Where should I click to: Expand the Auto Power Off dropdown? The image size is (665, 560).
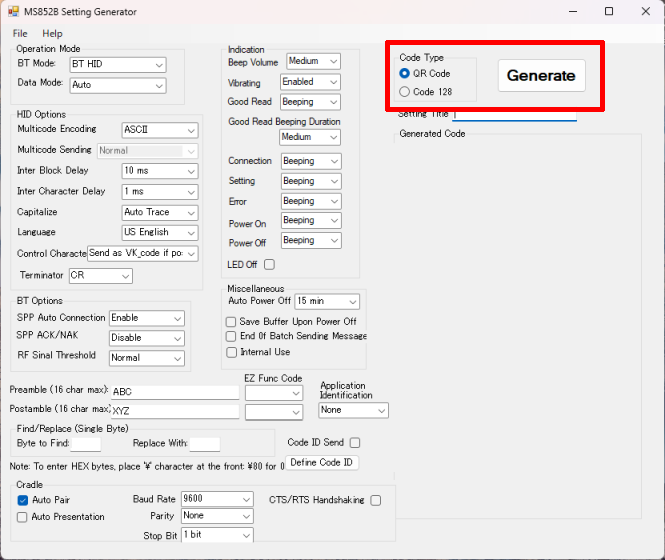pos(327,301)
